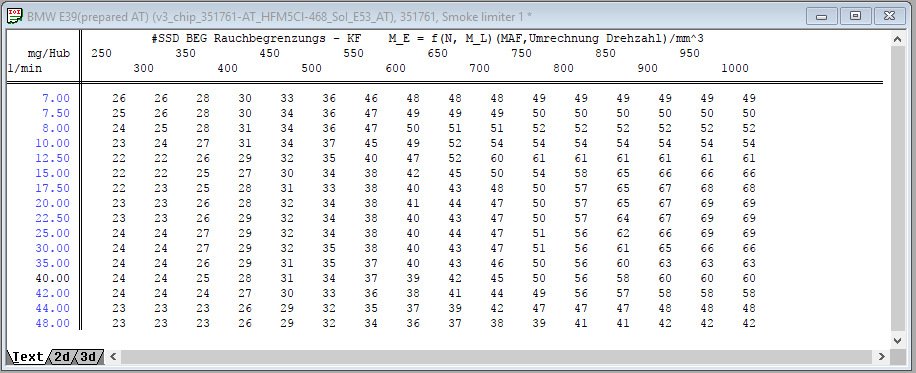Screen dimensions: 916x373
Task: Click the 900 column header
Action: click(648, 68)
